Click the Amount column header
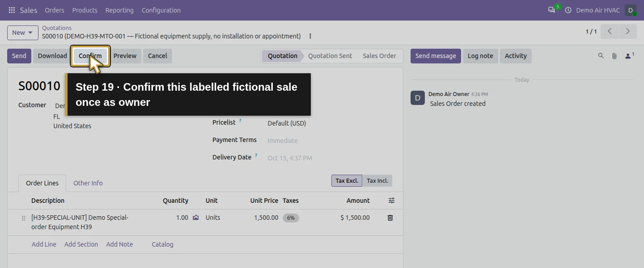644x268 pixels. pos(358,201)
